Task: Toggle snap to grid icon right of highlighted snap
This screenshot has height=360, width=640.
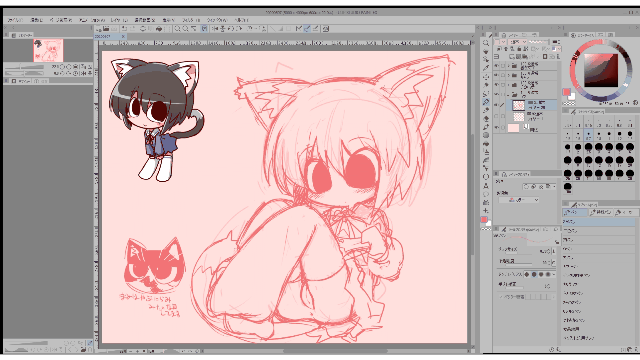Action: 316,29
